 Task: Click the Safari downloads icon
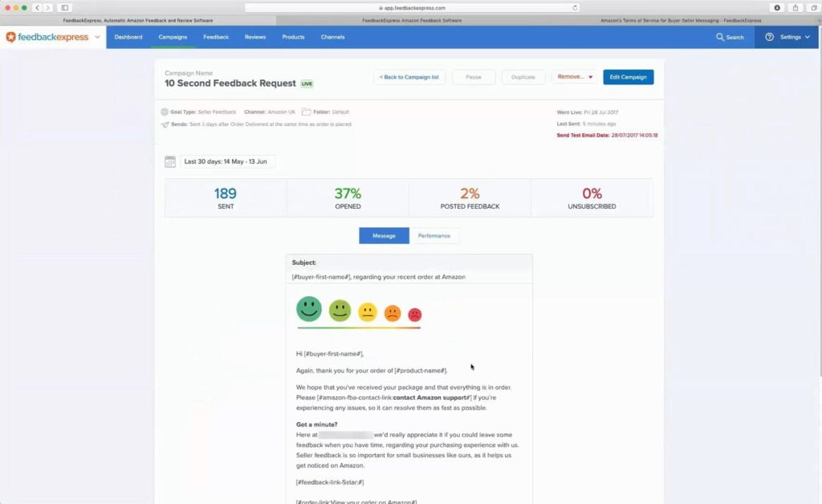777,8
